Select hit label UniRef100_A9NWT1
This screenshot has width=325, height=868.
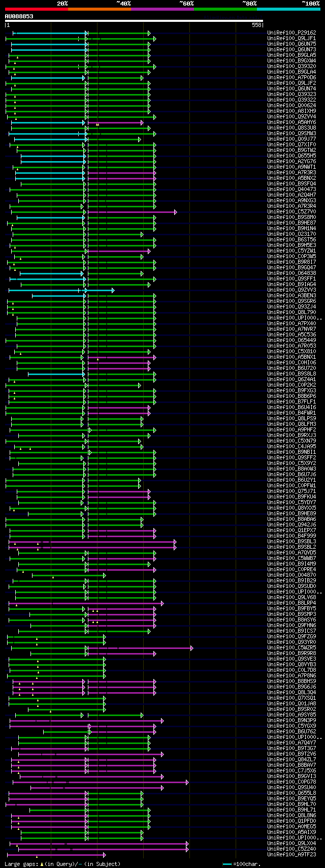pyautogui.click(x=291, y=167)
